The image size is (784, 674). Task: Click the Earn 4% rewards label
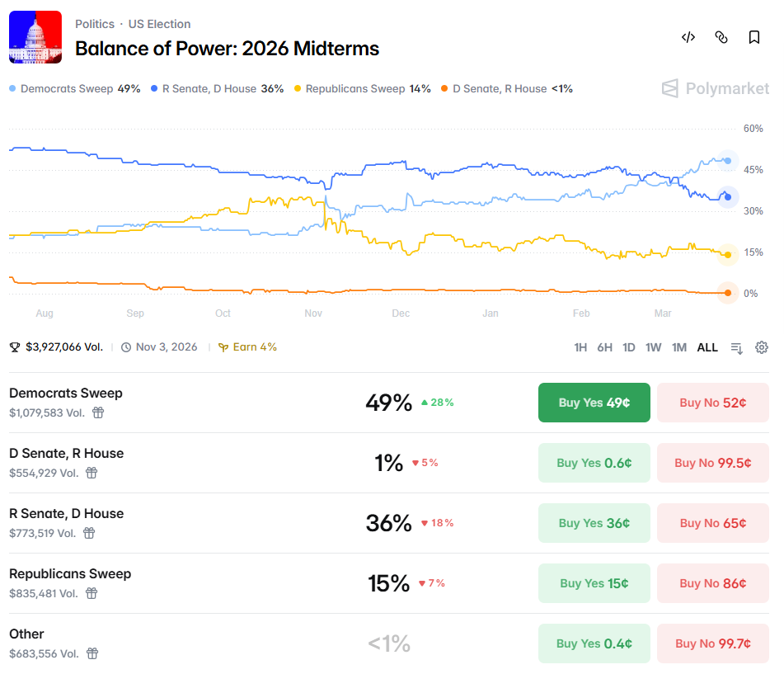(x=248, y=347)
